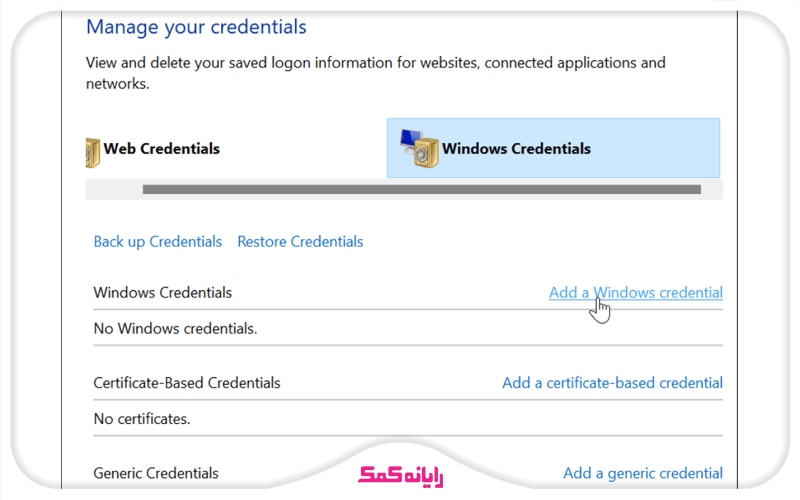Switch to the Web Credentials tab label
The width and height of the screenshot is (800, 500).
point(161,149)
